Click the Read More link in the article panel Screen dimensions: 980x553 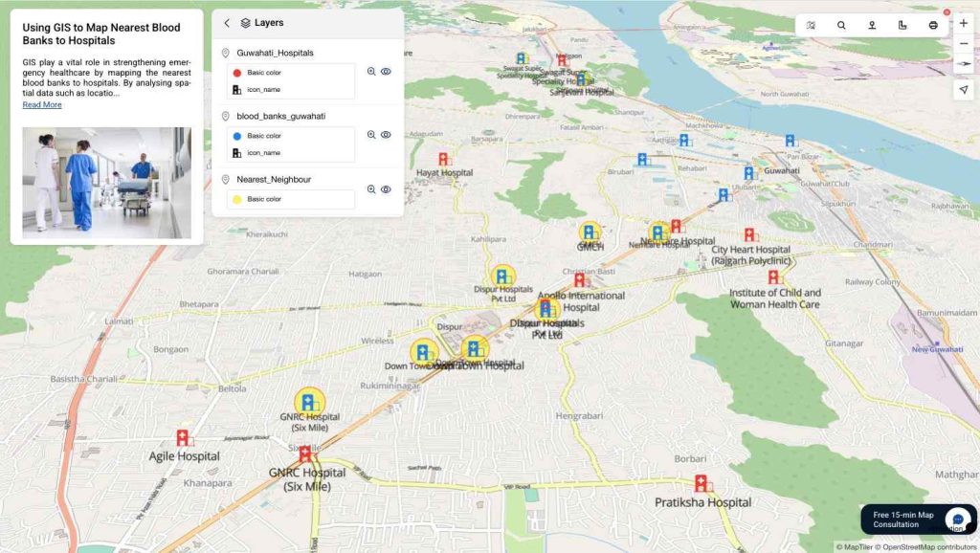tap(42, 104)
